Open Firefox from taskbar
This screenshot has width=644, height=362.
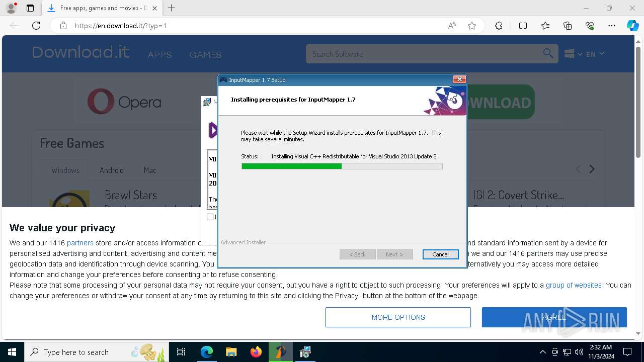point(256,352)
